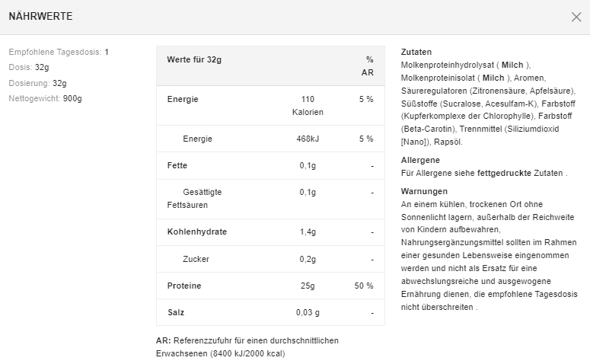Click the NÄHRWERTE heading

tap(41, 17)
